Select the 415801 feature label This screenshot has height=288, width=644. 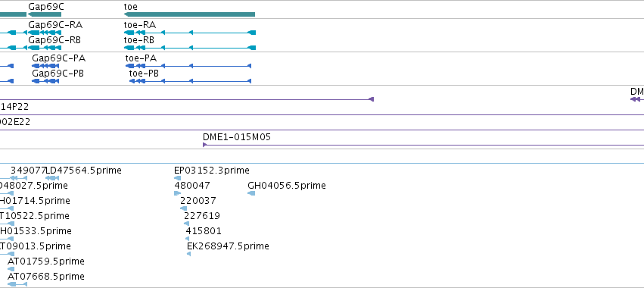pyautogui.click(x=204, y=231)
